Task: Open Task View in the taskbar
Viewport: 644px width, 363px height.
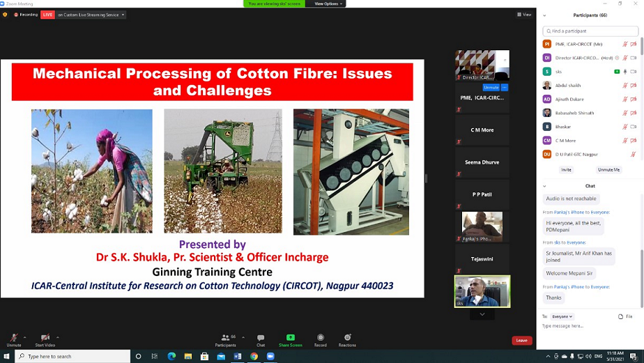Action: 155,356
